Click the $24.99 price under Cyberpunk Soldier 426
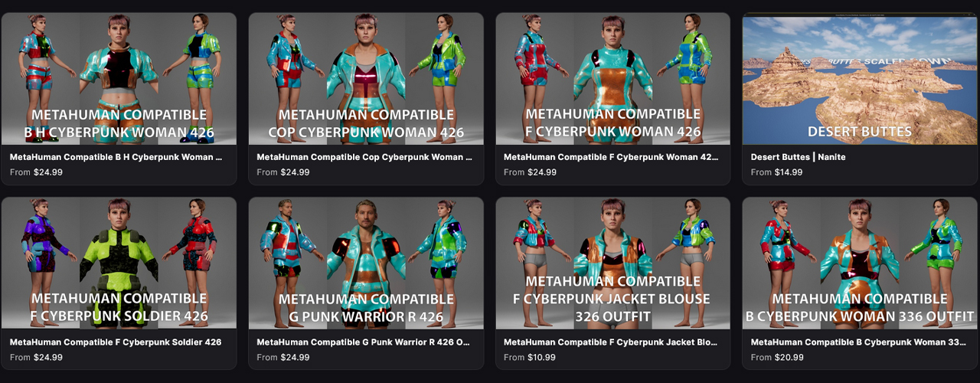Image resolution: width=980 pixels, height=383 pixels. tap(48, 357)
